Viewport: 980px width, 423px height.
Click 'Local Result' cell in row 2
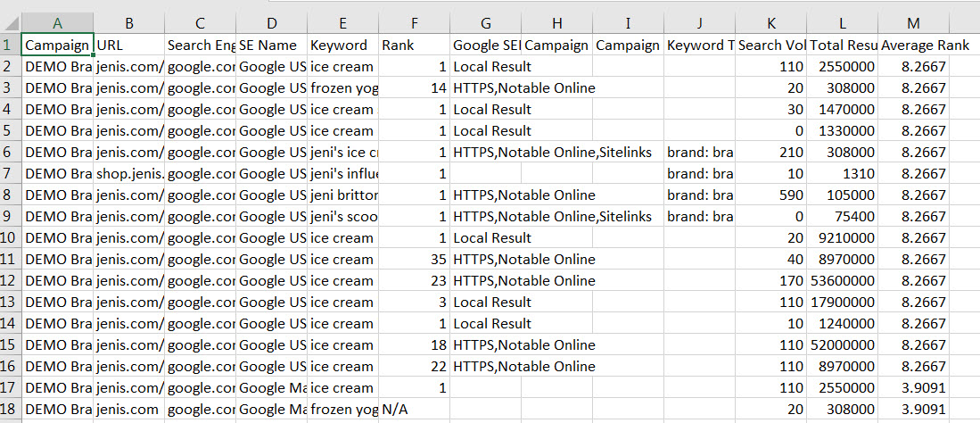click(486, 66)
